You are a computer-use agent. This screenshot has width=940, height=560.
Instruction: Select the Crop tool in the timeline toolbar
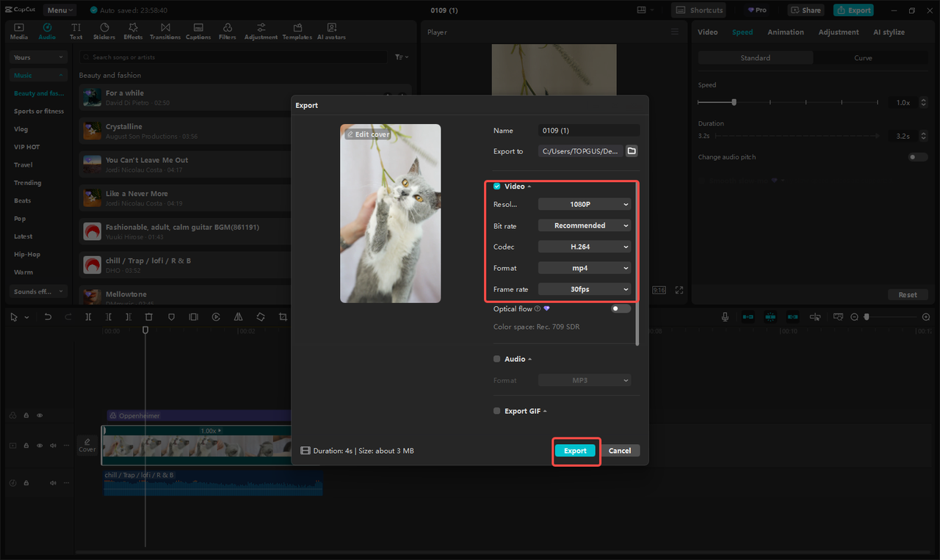pyautogui.click(x=283, y=316)
